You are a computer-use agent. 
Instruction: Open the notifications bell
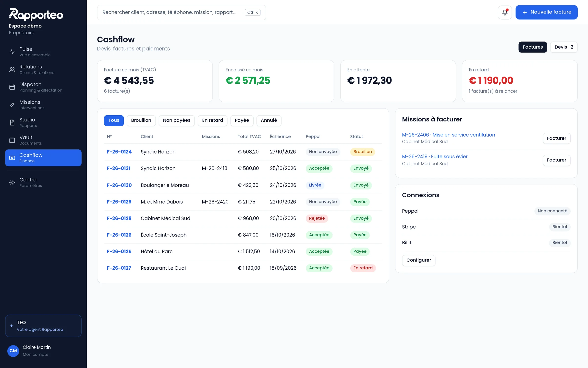click(505, 12)
